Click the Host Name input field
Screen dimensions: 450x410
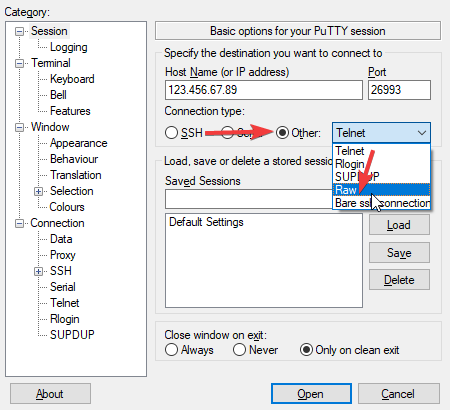(264, 90)
